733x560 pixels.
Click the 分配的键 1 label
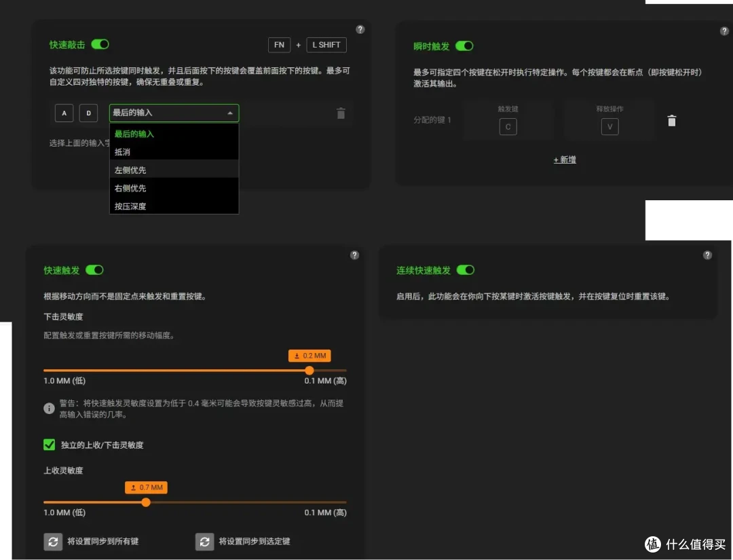click(x=432, y=120)
